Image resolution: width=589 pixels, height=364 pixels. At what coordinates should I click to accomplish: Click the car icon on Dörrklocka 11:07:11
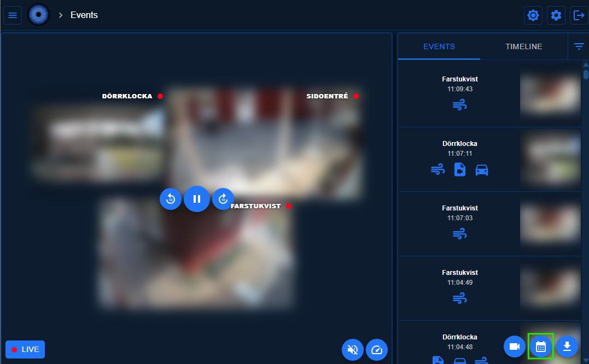pos(482,170)
